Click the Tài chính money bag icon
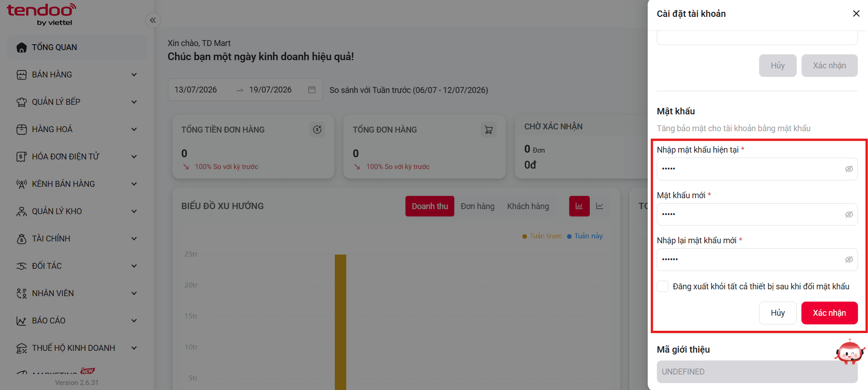868x390 pixels. point(21,239)
